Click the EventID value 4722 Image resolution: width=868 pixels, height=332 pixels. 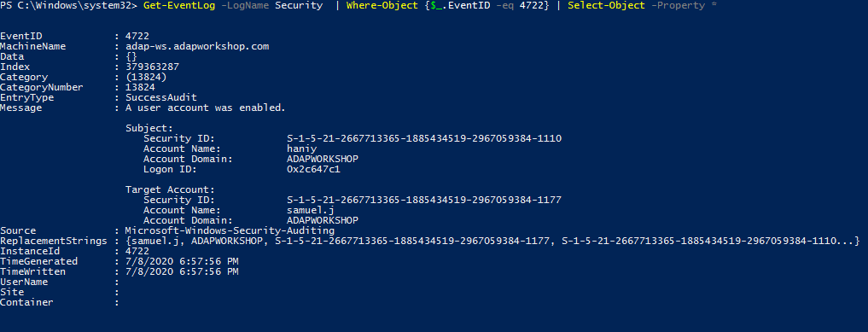tap(137, 36)
